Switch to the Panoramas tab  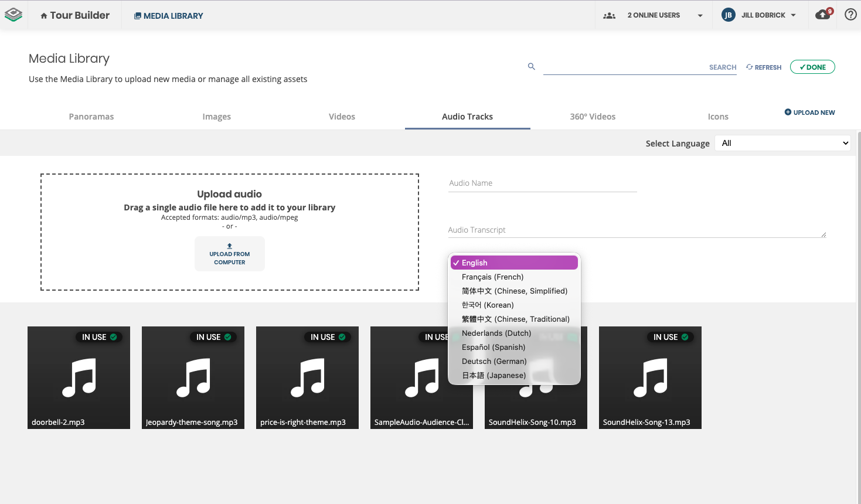(91, 117)
